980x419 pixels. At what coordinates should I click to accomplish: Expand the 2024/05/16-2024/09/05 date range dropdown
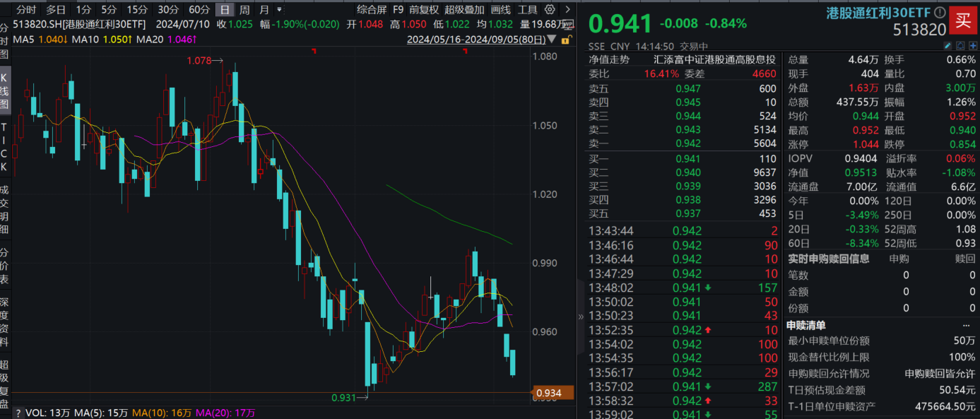coord(553,39)
